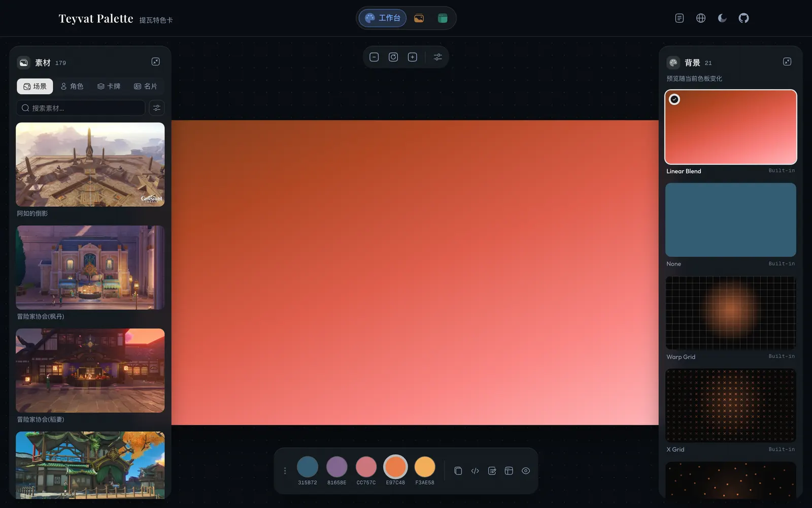Switch to the green window tab
The image size is (812, 508).
(x=443, y=18)
